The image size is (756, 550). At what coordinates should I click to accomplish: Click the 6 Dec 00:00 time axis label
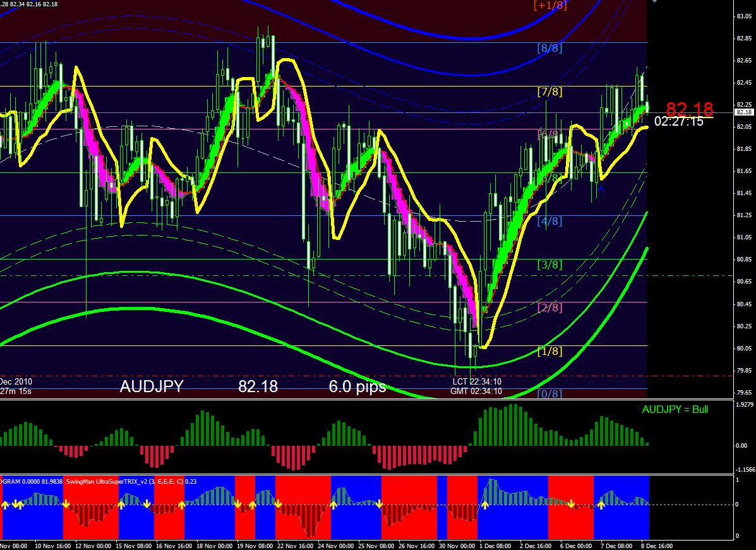point(576,546)
